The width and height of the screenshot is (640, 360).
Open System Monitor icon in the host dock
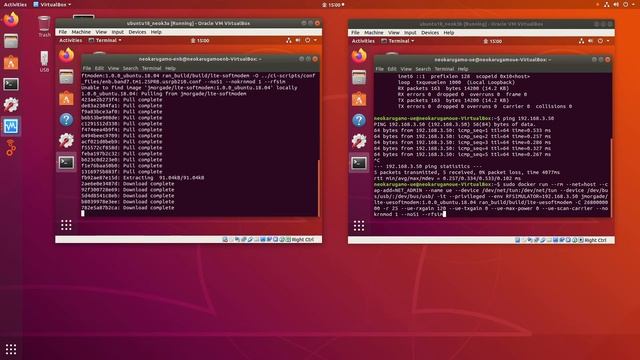[11, 126]
